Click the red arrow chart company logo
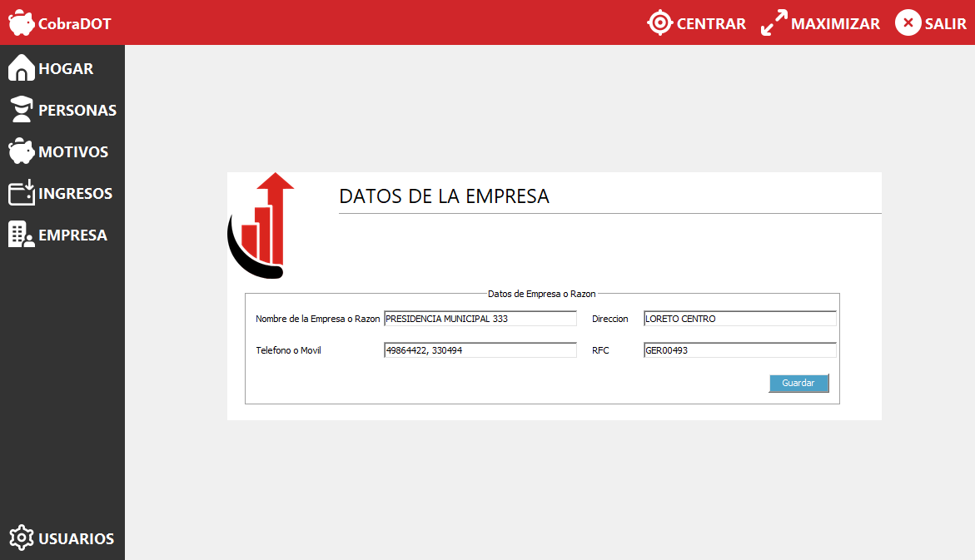This screenshot has width=975, height=560. [x=261, y=225]
